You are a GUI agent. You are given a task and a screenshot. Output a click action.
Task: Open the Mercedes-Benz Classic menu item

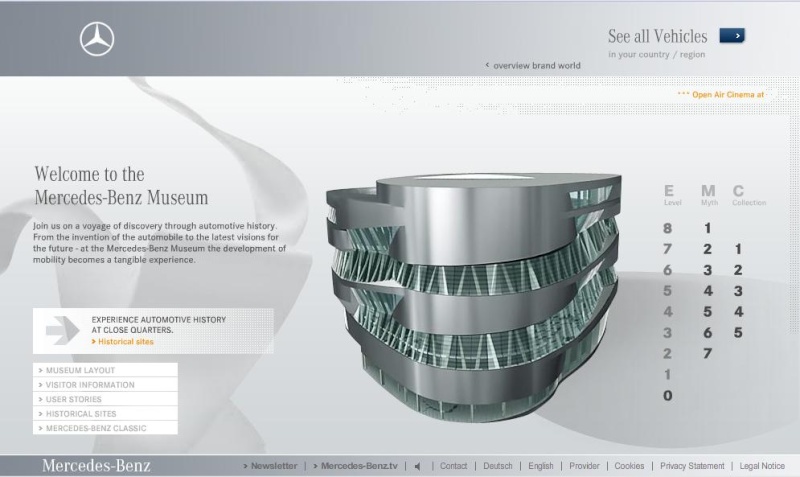[x=105, y=428]
